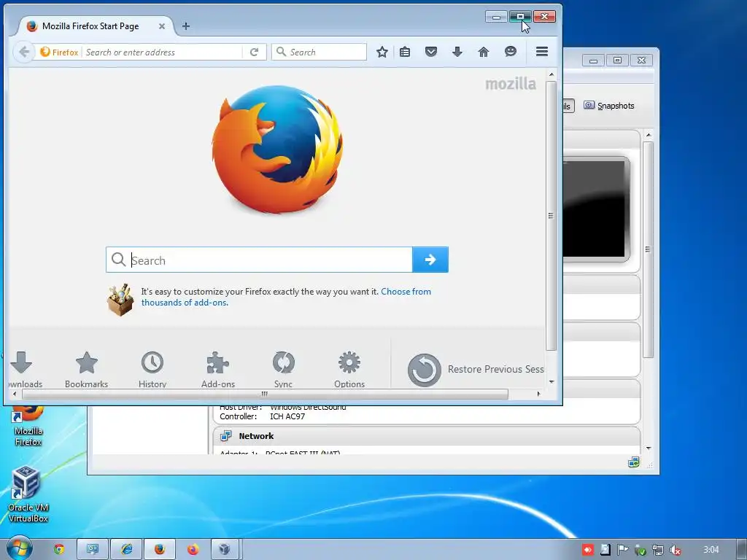Show bookmarks list icon in toolbar
The width and height of the screenshot is (747, 560).
tap(405, 52)
